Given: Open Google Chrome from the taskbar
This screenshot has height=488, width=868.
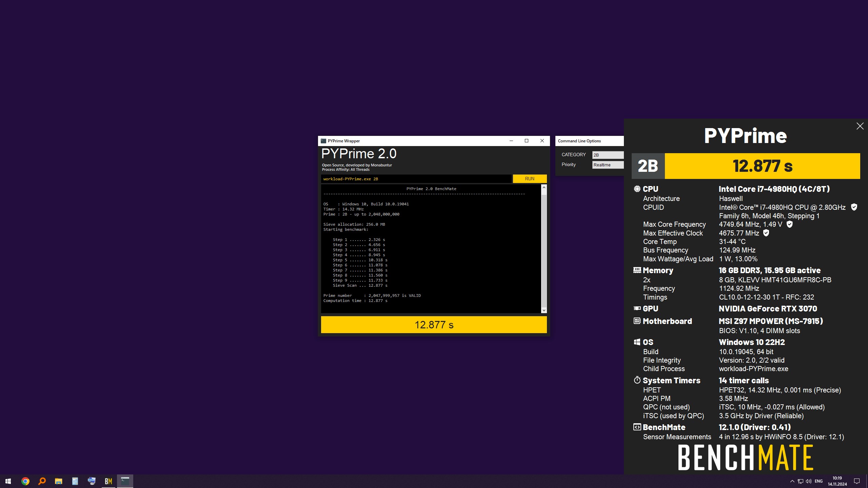Looking at the screenshot, I should click(x=25, y=481).
